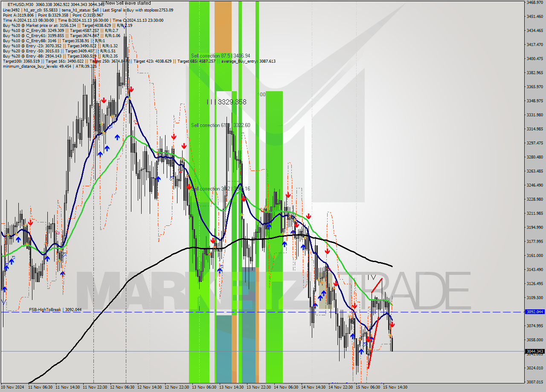546x392 pixels.
Task: Click the 3382.965 price axis value
Action: point(535,73)
